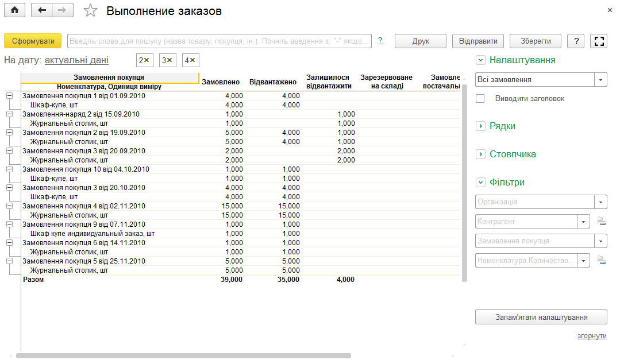Open help with the question mark button

(x=576, y=41)
